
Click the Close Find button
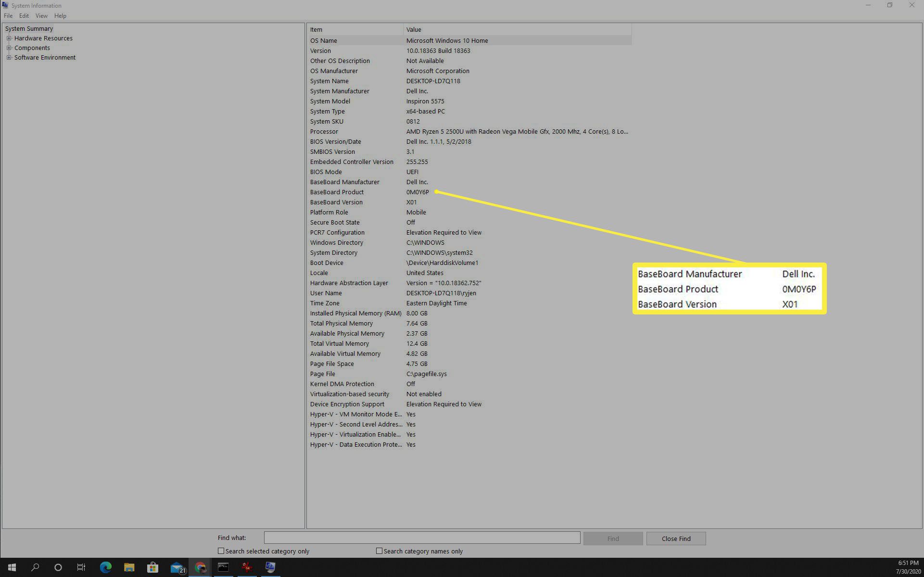click(676, 539)
